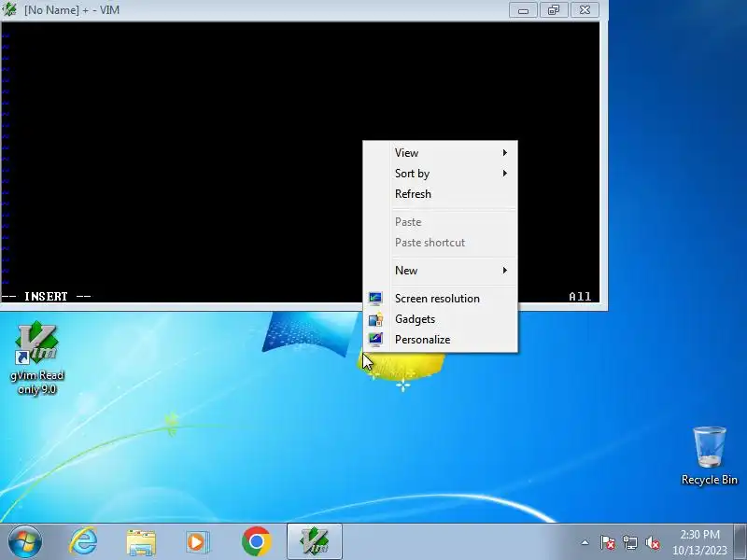Viewport: 747px width, 560px height.
Task: Open the clock showing 2:30 PM
Action: pos(699,542)
